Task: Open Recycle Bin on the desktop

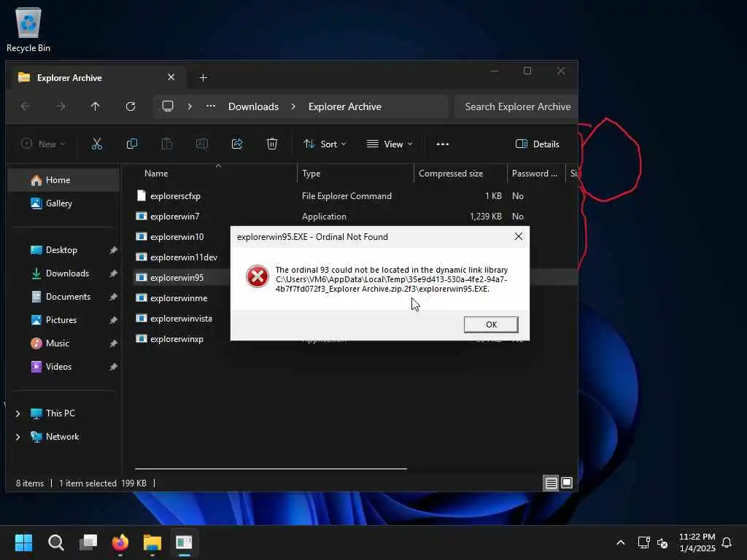Action: tap(28, 29)
